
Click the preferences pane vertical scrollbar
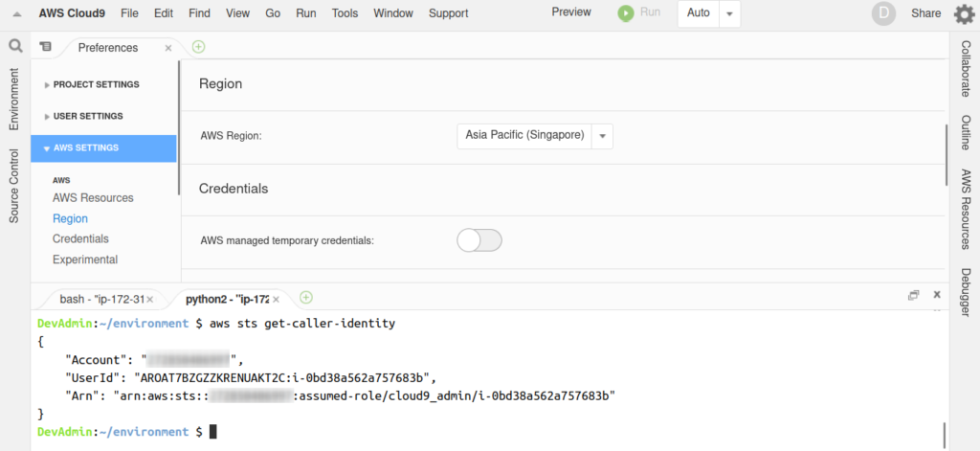[947, 155]
